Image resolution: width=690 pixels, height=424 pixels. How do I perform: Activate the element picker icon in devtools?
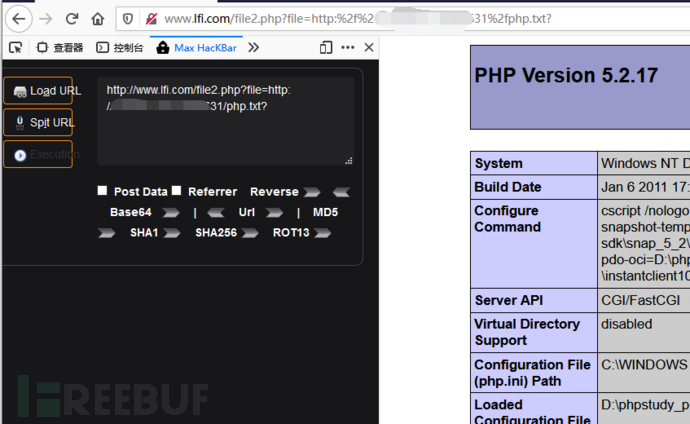16,48
